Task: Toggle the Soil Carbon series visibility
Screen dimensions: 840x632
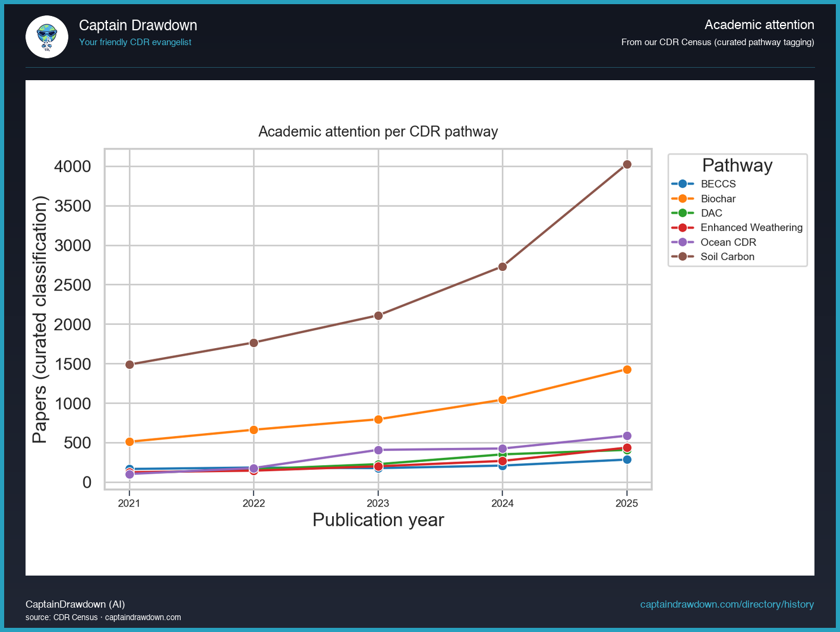Action: 727,257
